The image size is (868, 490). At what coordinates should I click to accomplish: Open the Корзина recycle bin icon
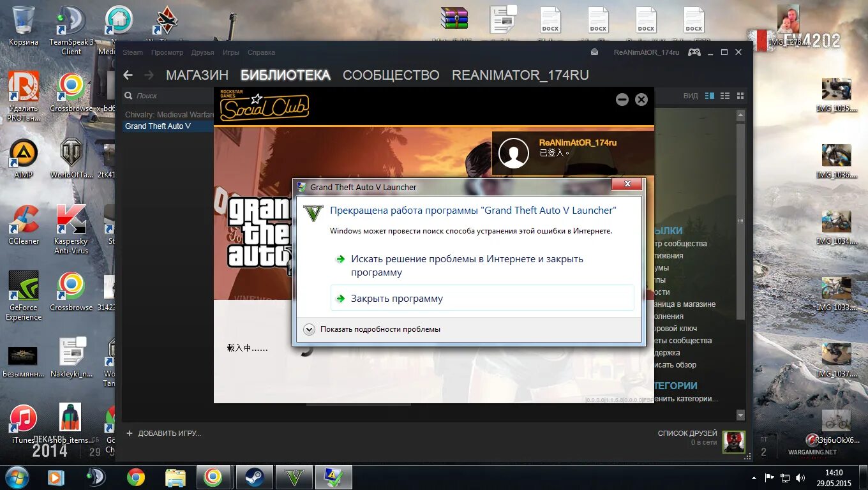pyautogui.click(x=24, y=26)
